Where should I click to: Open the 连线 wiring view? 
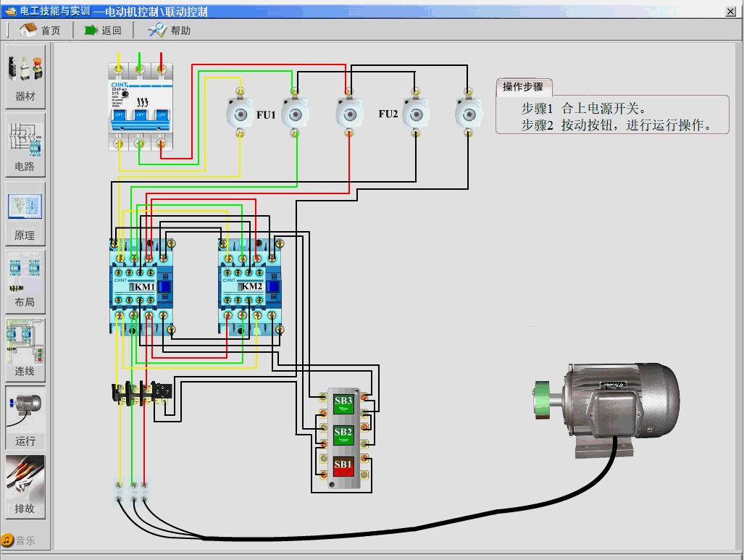(25, 350)
